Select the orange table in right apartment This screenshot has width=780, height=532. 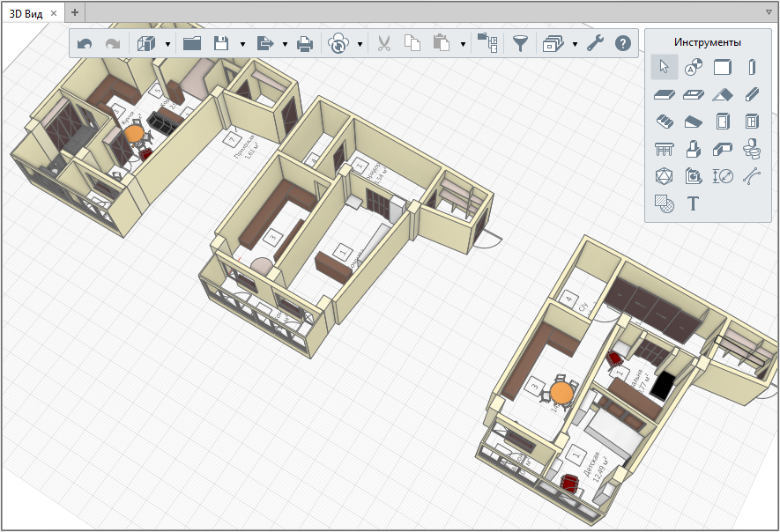click(x=561, y=392)
